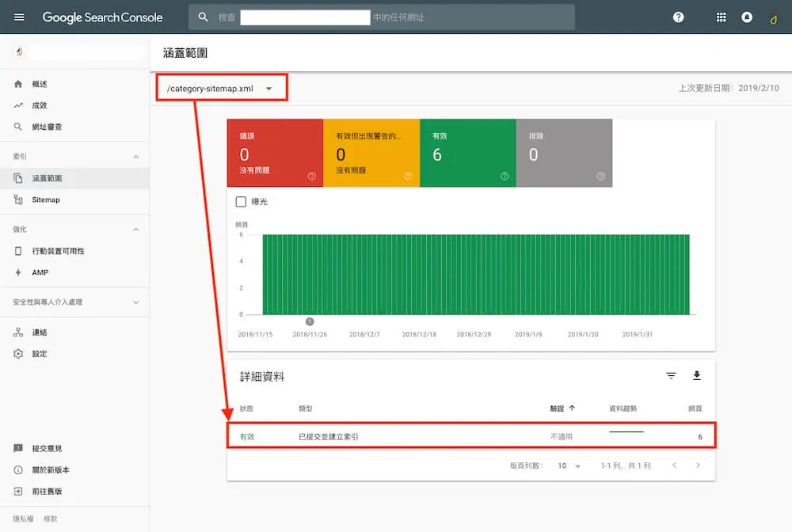Open the filter icon in 詳細資料
The width and height of the screenshot is (792, 532).
point(671,375)
